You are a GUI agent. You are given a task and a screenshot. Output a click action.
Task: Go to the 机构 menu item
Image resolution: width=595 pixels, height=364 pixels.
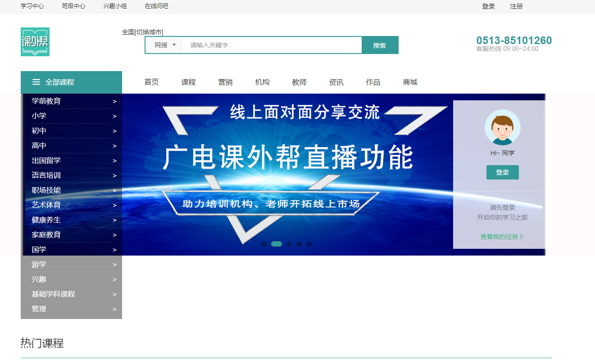tap(262, 82)
